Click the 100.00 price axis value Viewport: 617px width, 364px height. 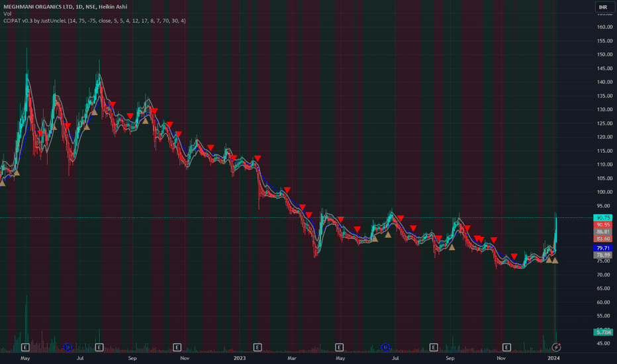point(604,192)
